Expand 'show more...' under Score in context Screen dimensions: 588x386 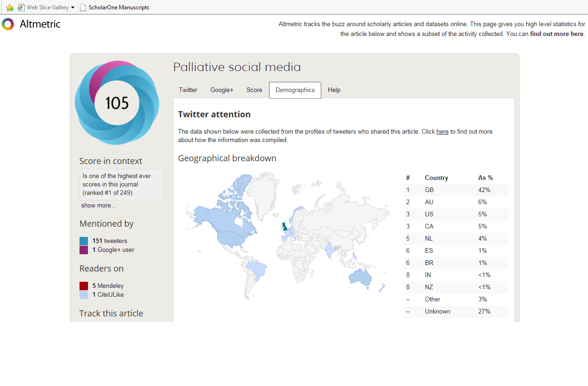tap(98, 206)
